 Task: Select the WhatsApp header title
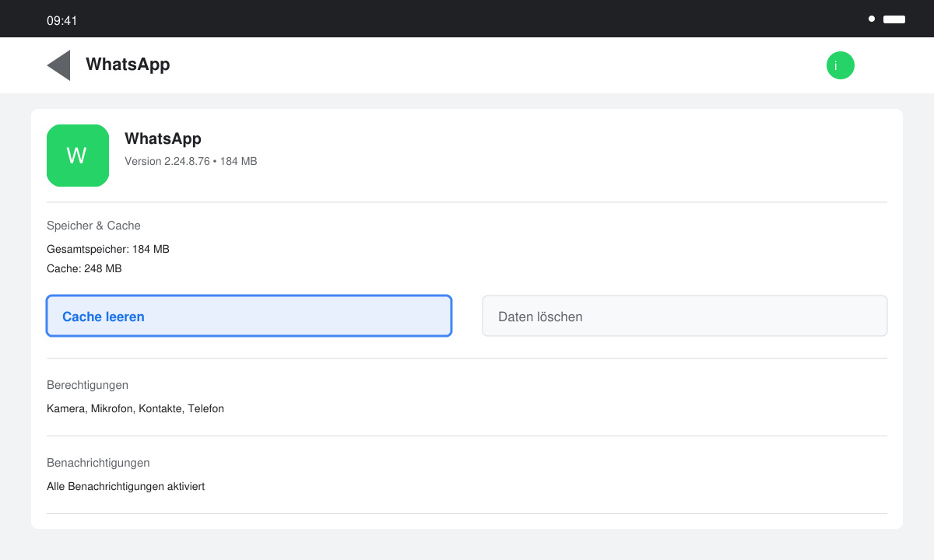(128, 65)
